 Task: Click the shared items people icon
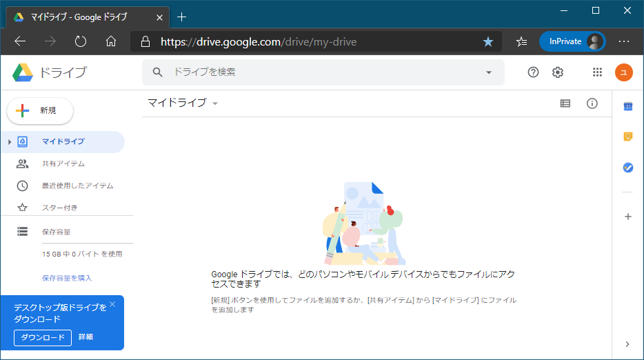[x=23, y=163]
